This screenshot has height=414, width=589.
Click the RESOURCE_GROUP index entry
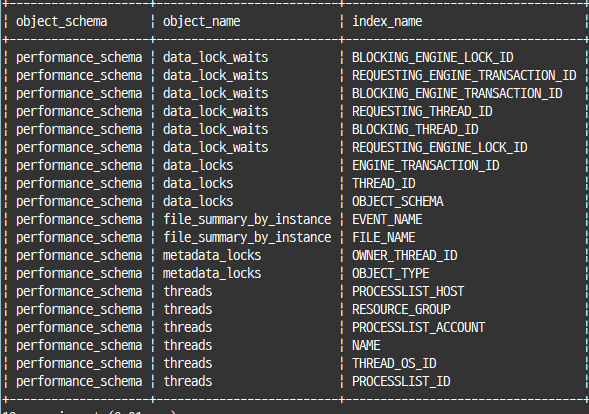point(401,310)
